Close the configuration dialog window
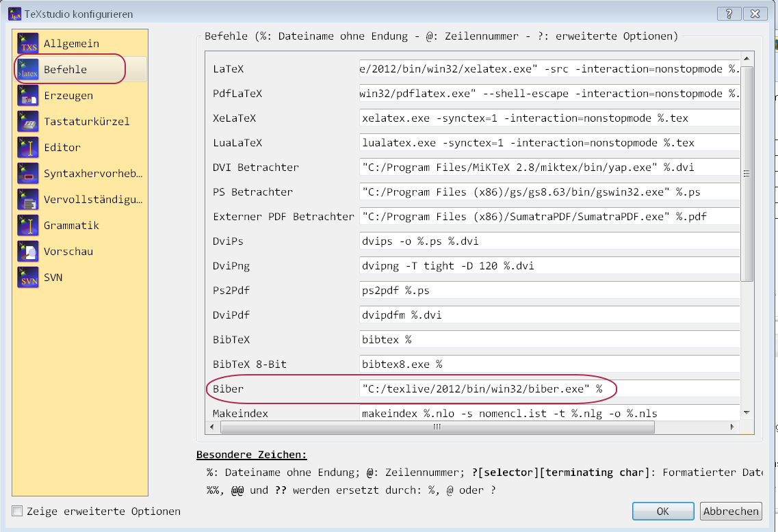Screen dimensions: 778x532 pyautogui.click(x=755, y=14)
